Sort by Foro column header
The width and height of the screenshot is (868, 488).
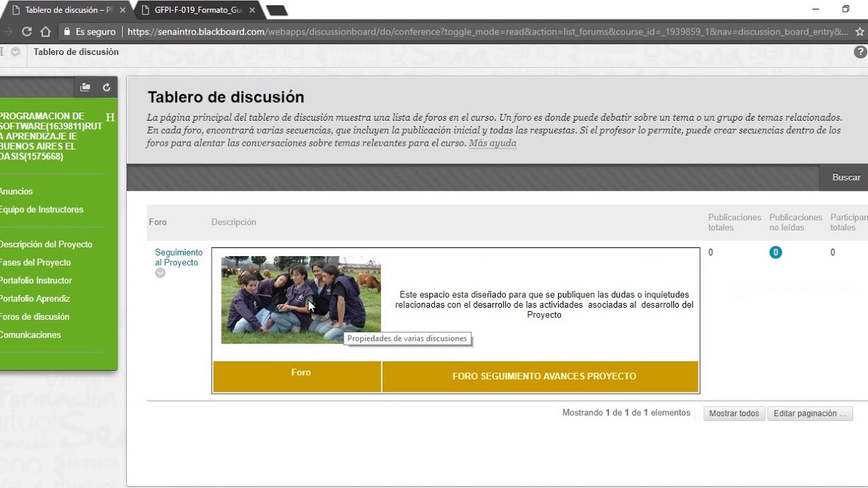[157, 222]
